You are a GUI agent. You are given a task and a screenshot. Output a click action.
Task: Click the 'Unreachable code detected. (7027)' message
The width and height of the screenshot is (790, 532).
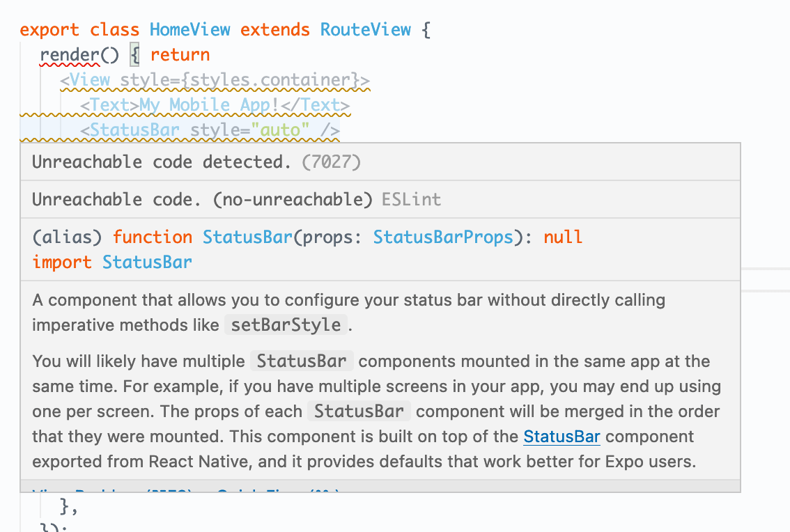(x=196, y=162)
